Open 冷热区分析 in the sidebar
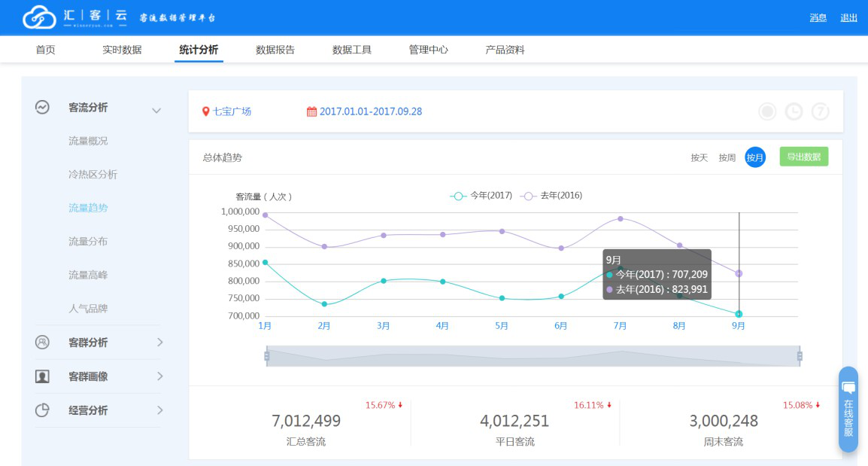868x466 pixels. (x=93, y=175)
